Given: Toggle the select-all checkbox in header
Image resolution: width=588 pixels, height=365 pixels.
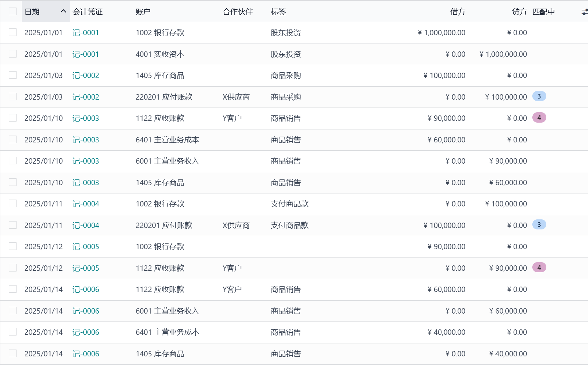Looking at the screenshot, I should click(13, 12).
